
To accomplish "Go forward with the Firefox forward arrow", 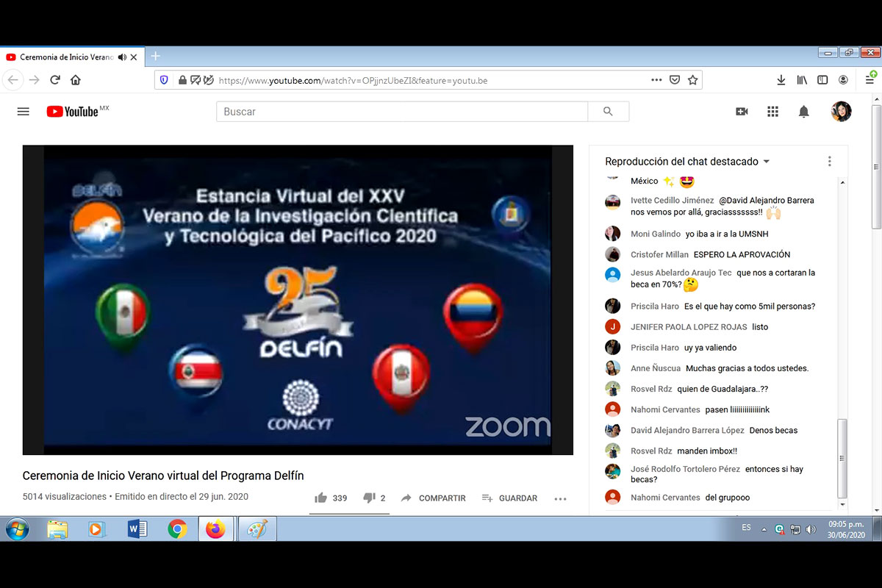I will point(34,80).
